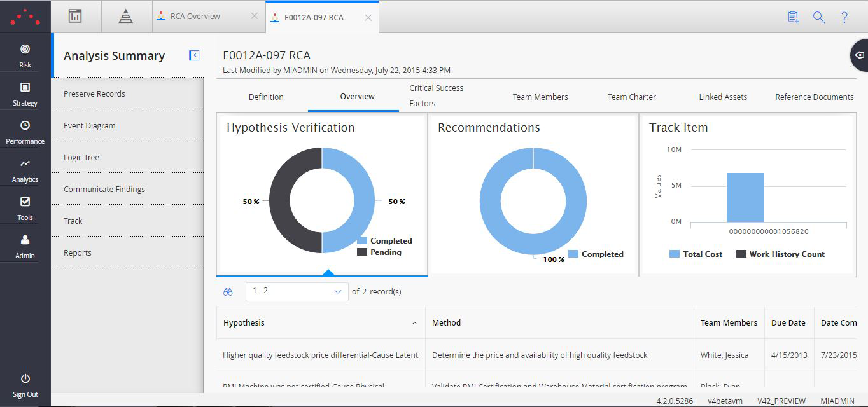Click the global search magnifying glass icon
Screen dimensions: 868x407
click(x=818, y=17)
